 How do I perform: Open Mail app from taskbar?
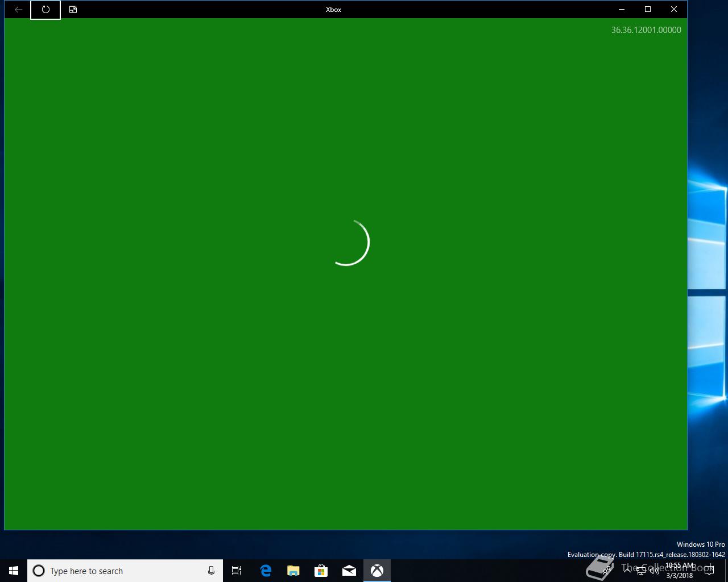click(349, 571)
